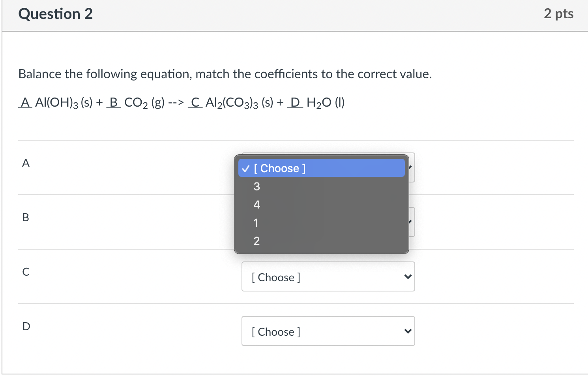588x376 pixels.
Task: Choose value 2 from the dropdown list
Action: [x=322, y=241]
